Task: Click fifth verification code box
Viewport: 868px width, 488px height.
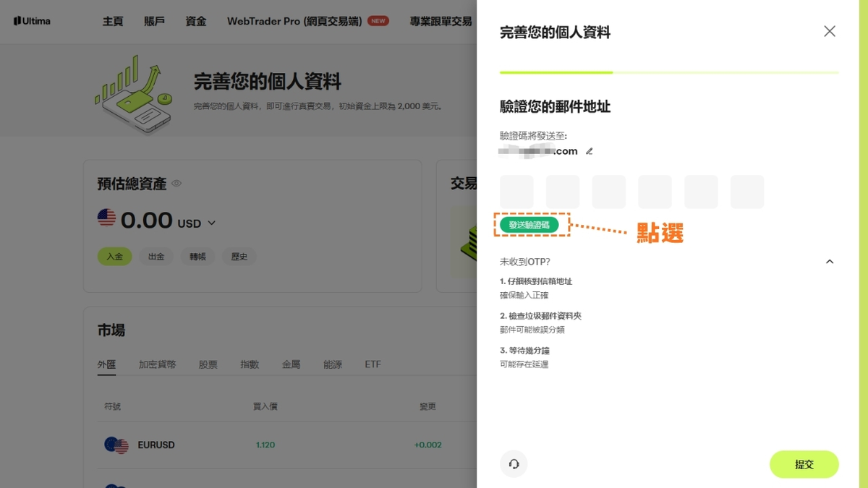Action: 701,192
